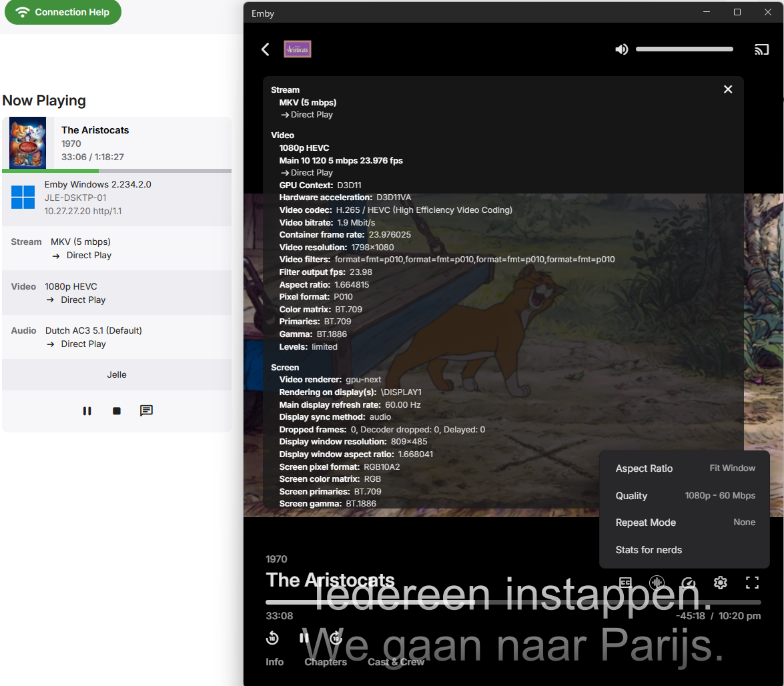Click the Now Playing session progress bar
The image size is (784, 686).
coord(117,171)
